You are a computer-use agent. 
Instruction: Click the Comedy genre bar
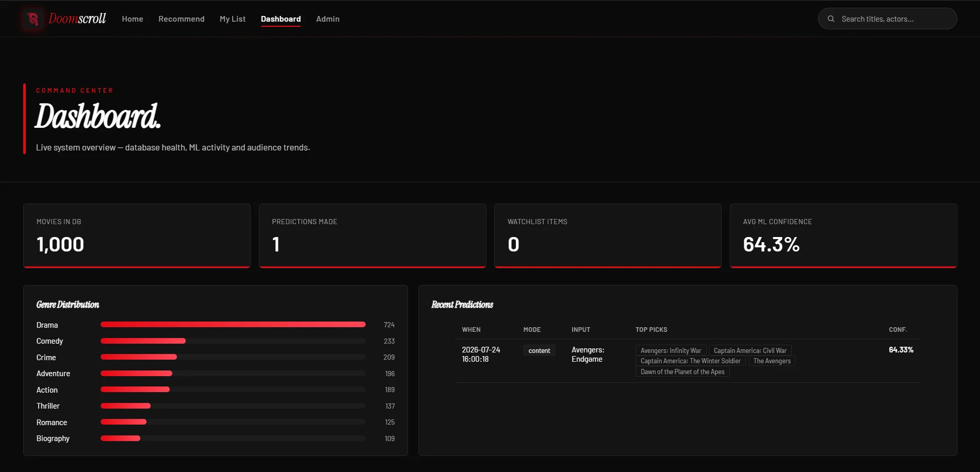233,341
